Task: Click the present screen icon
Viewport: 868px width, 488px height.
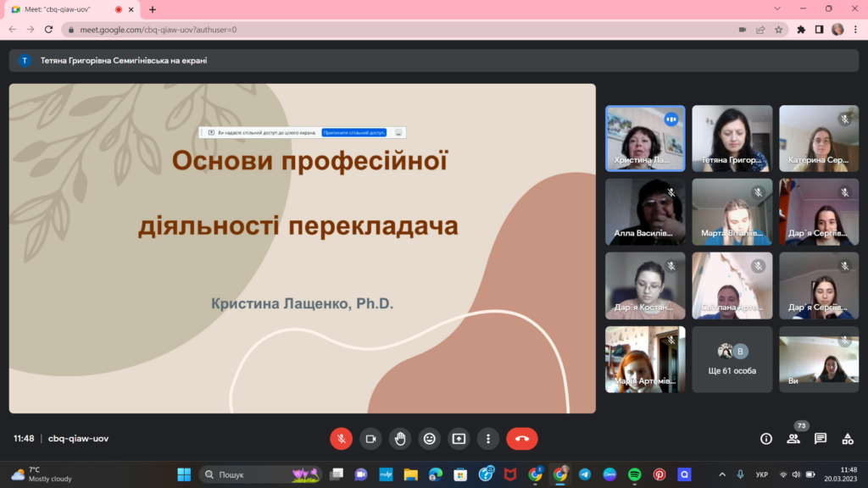Action: tap(459, 438)
